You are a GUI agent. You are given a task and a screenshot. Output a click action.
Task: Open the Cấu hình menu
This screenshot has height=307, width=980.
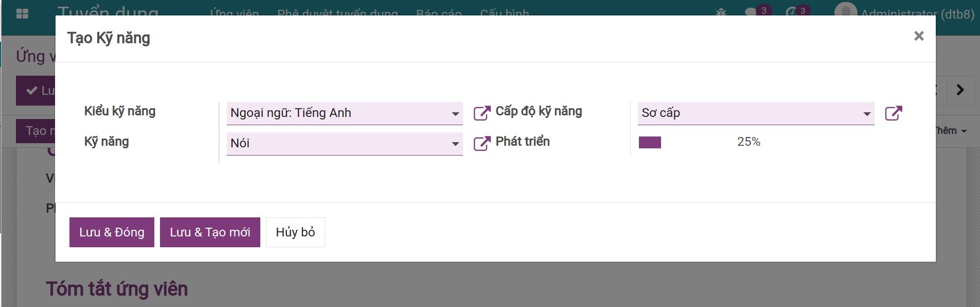point(504,12)
